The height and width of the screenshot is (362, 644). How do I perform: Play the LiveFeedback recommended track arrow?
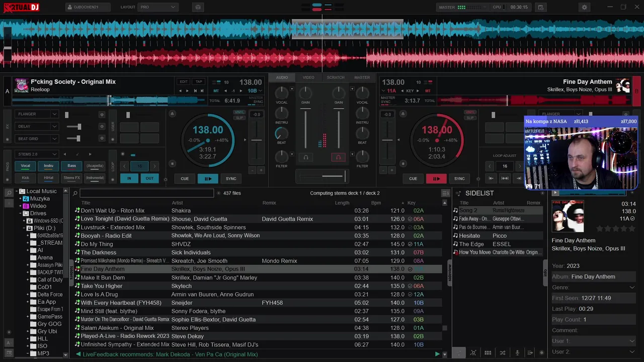tap(437, 354)
